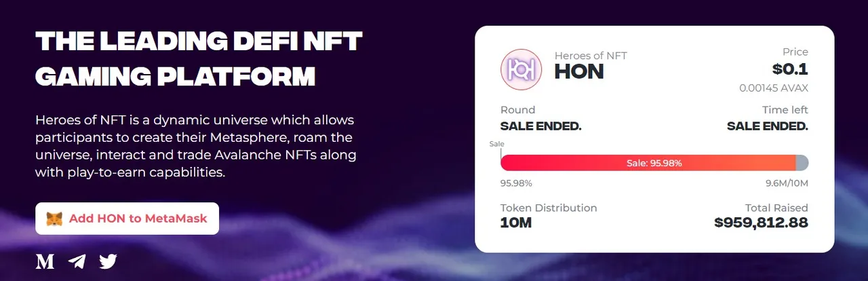Click the 9.6M/10M sold label
Viewport: 868px width, 281px height.
pyautogui.click(x=787, y=183)
